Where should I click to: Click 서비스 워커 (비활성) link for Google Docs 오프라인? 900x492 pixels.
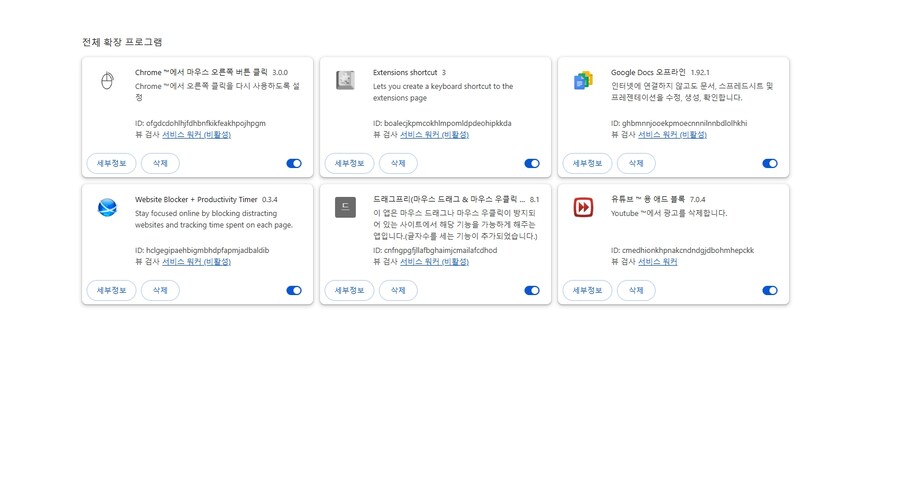[x=672, y=135]
